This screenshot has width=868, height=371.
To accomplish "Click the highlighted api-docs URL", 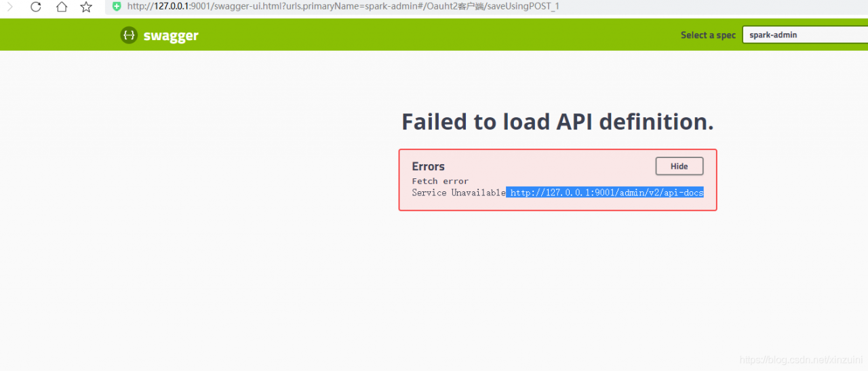I will point(606,193).
